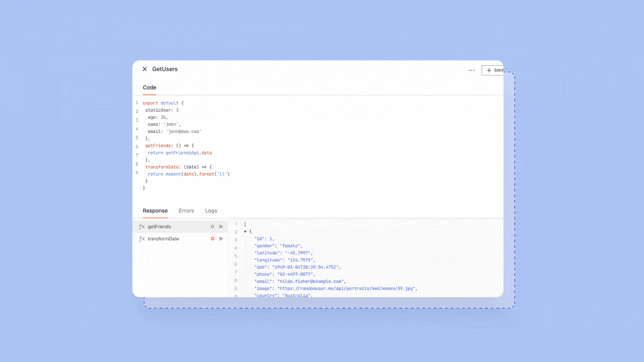Click the GetUsers title to rename

[165, 69]
